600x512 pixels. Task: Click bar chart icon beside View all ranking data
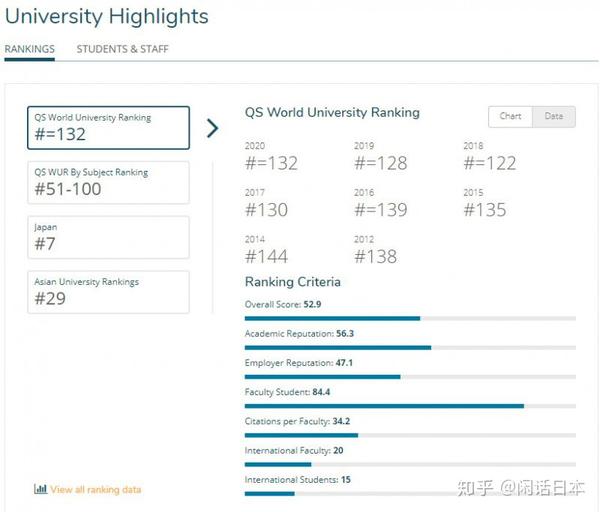(x=40, y=489)
